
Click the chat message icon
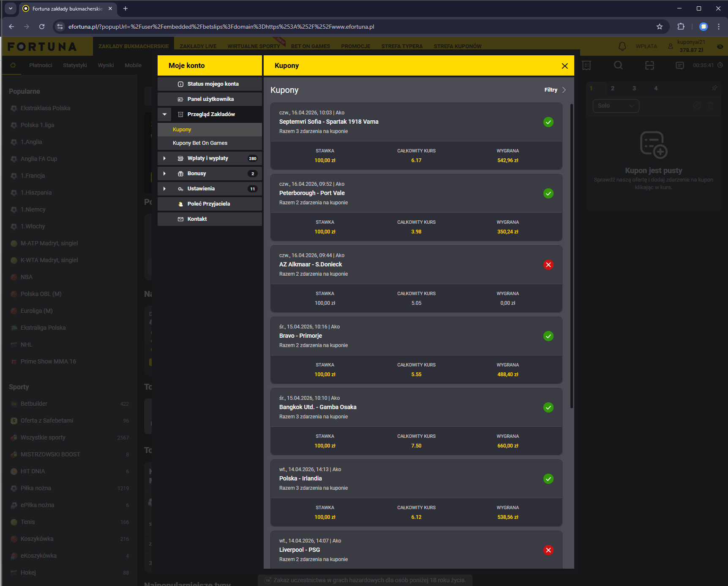680,65
